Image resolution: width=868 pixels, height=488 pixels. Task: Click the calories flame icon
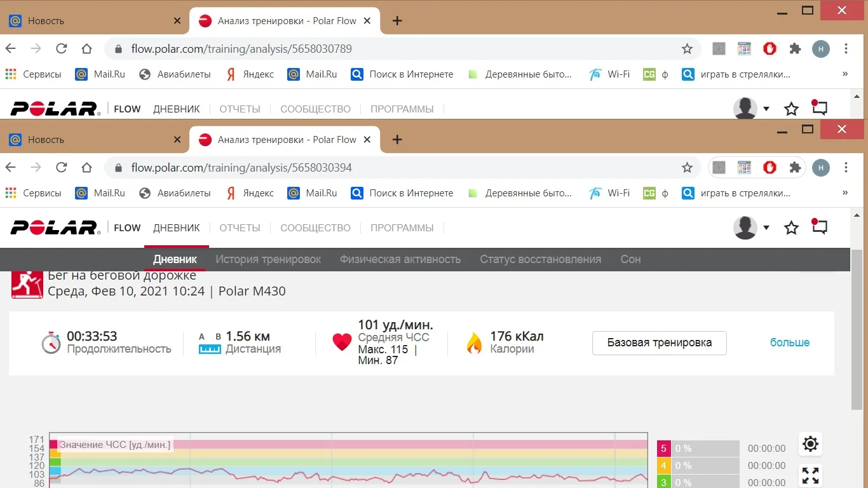click(474, 342)
